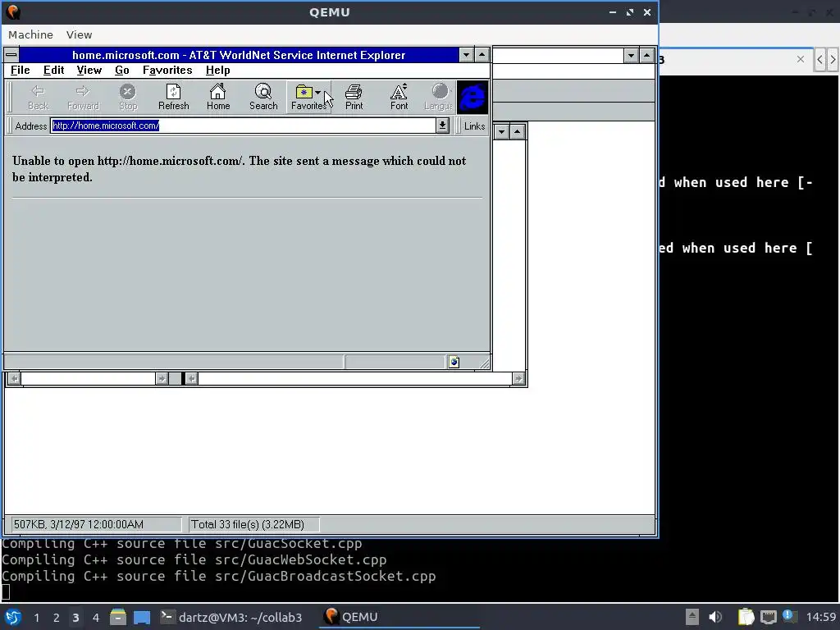Open the Edit menu
The image size is (840, 630).
point(53,71)
